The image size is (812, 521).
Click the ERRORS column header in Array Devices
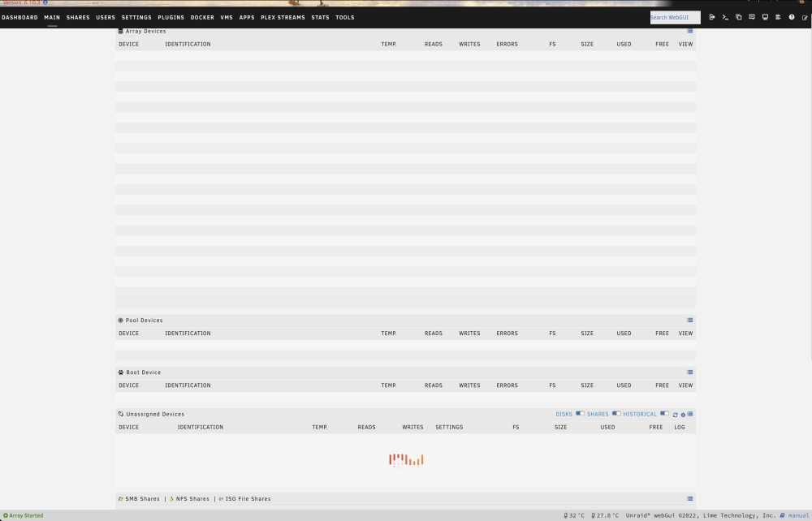pyautogui.click(x=507, y=44)
